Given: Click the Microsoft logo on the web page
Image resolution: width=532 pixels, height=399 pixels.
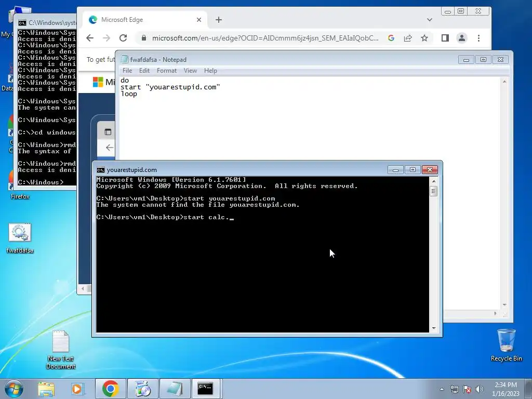Looking at the screenshot, I should pyautogui.click(x=98, y=82).
